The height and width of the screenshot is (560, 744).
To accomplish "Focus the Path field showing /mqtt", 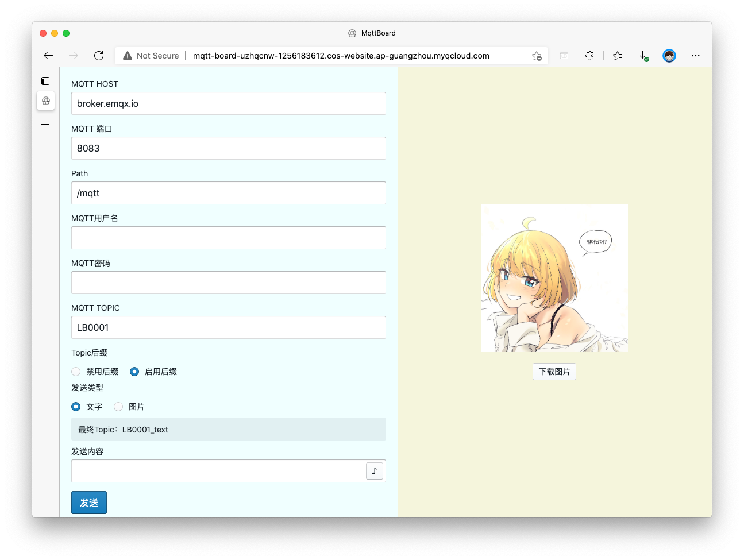I will tap(229, 193).
